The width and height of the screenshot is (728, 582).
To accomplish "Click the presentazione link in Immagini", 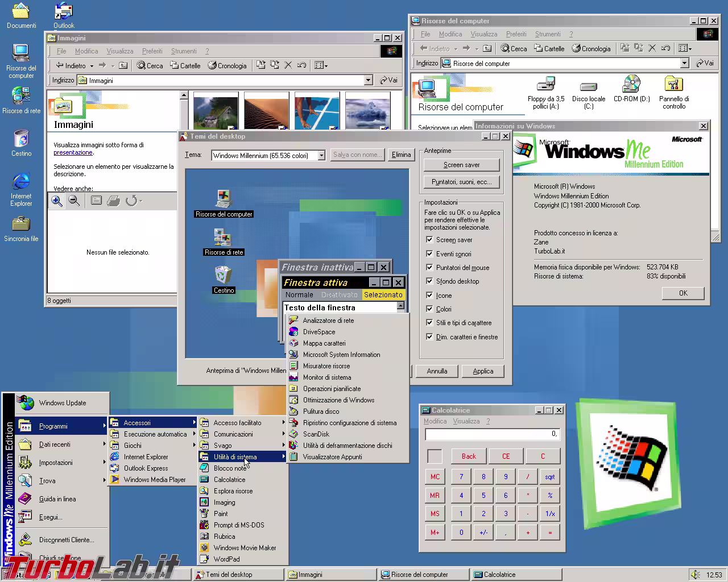I will pyautogui.click(x=73, y=152).
